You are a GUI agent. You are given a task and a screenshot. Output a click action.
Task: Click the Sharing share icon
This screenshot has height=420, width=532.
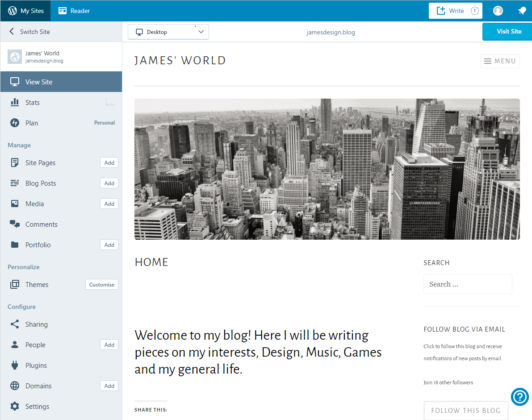click(x=15, y=324)
